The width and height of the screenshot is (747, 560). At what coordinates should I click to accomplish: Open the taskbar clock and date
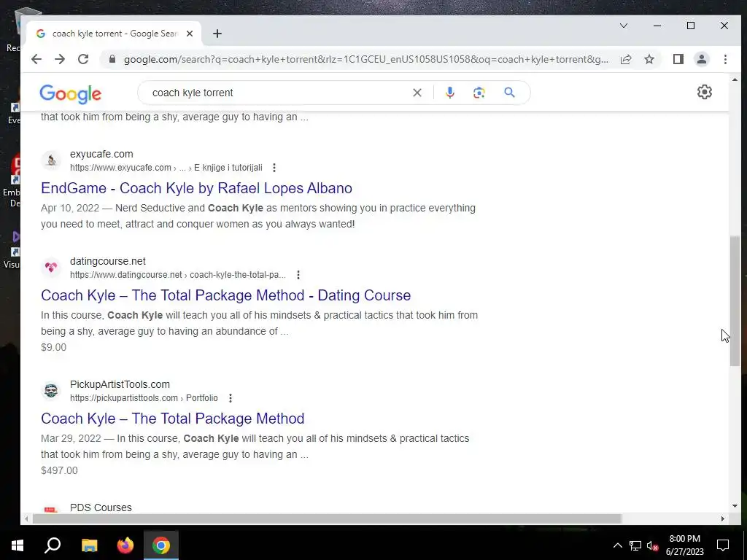[684, 545]
